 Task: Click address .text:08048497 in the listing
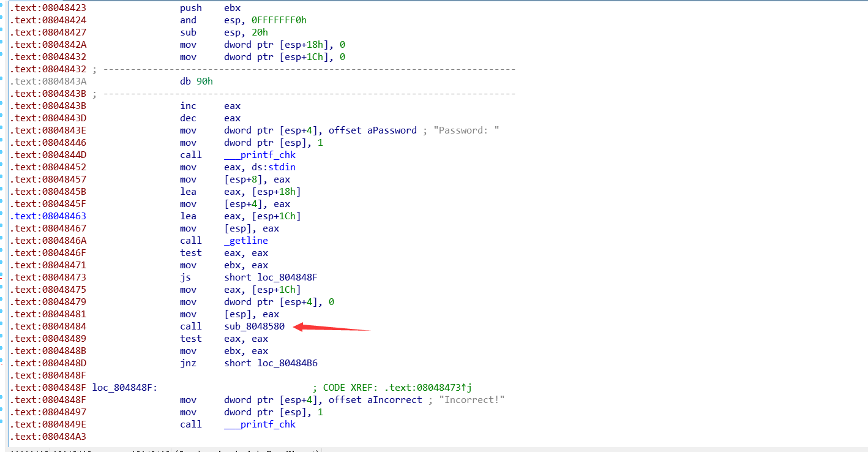pyautogui.click(x=48, y=412)
